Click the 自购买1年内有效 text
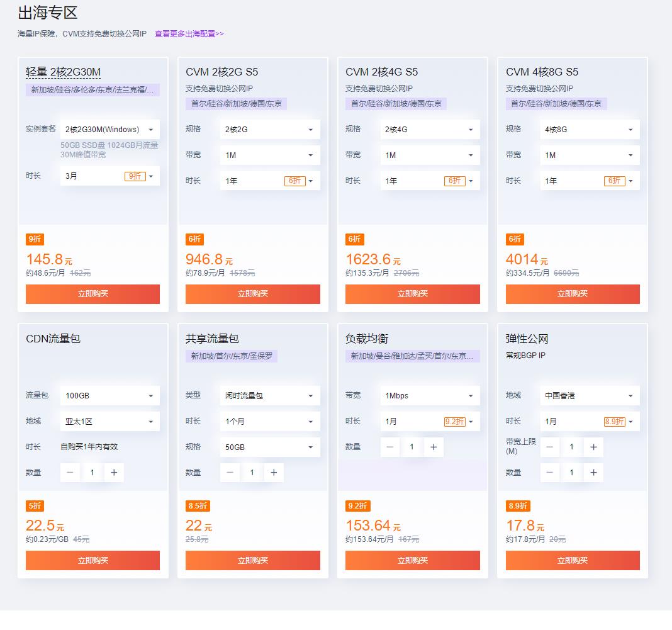Screen dimensions: 672x630 (89, 447)
